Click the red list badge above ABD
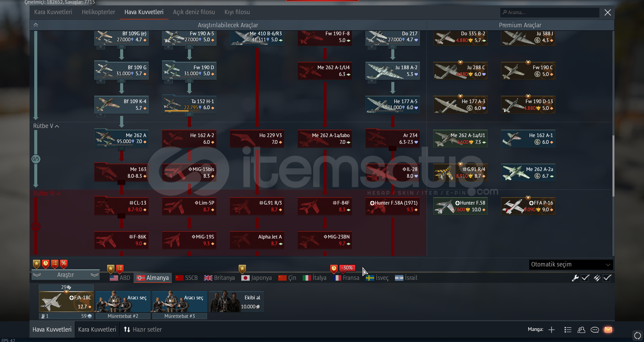The height and width of the screenshot is (342, 644). 120,269
